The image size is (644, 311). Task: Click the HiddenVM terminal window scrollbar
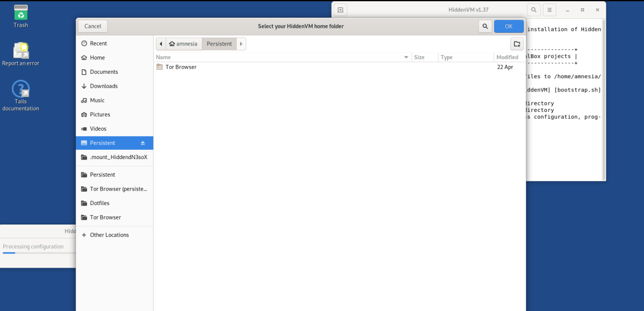point(604,99)
